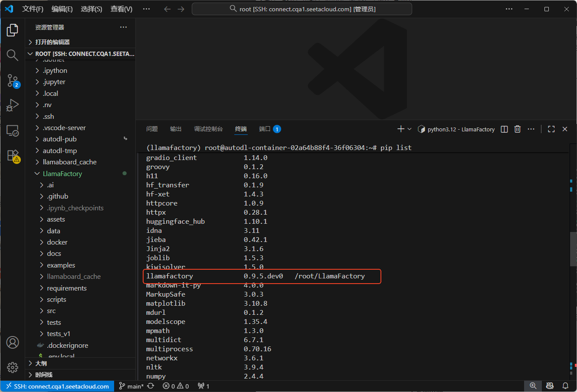Go forward using the right arrow
577x392 pixels.
click(x=181, y=9)
